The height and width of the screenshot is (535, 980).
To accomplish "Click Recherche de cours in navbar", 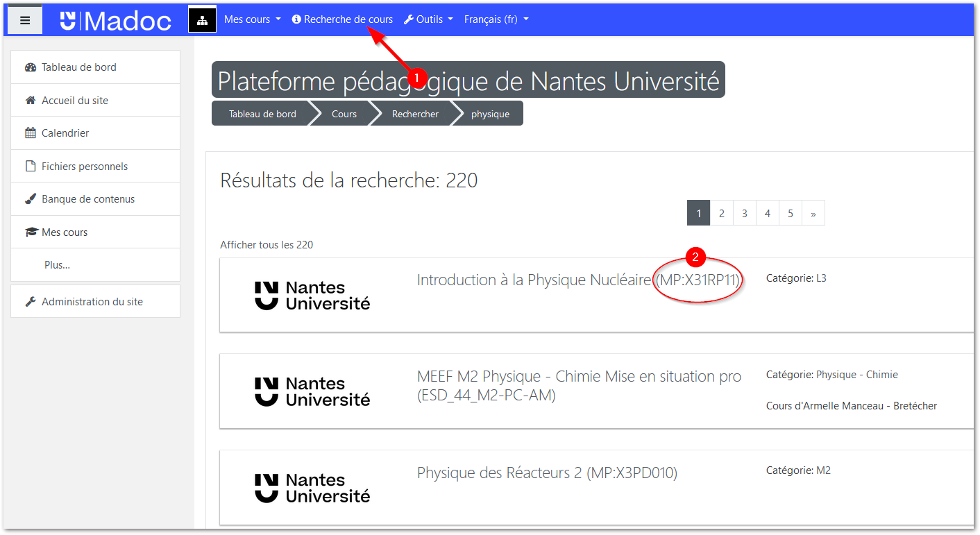I will [342, 19].
